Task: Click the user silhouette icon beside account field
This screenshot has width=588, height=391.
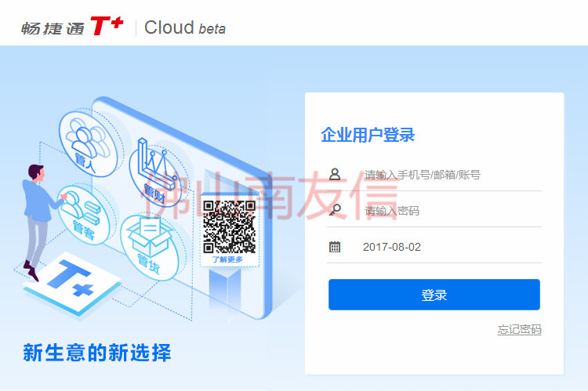Action: (335, 174)
